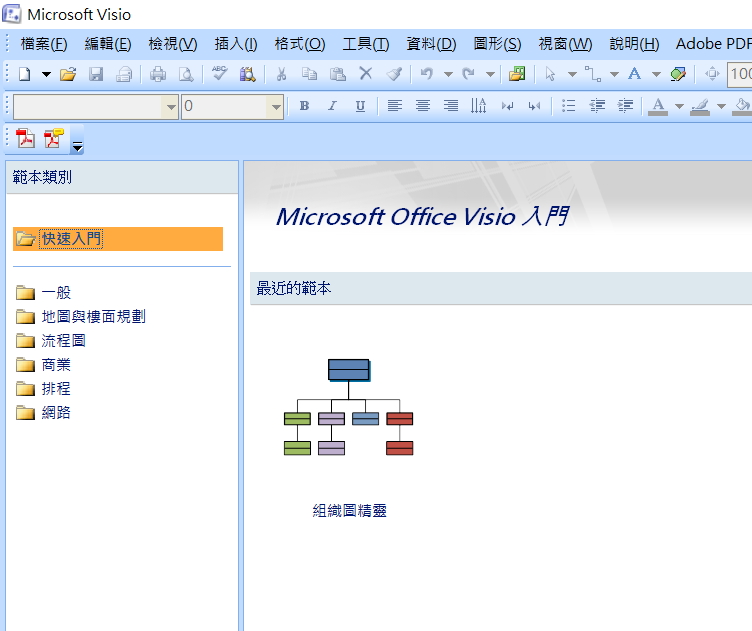The width and height of the screenshot is (752, 631).
Task: Click the Format Painter brush icon
Action: [394, 74]
